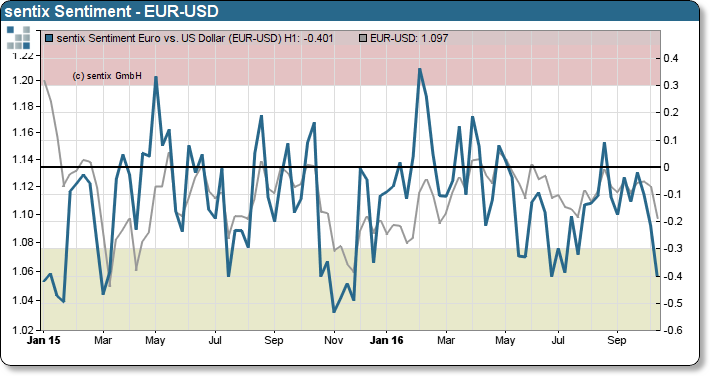Viewport: 710px width, 376px height.
Task: Click left axis value '1.18'
Action: point(23,106)
